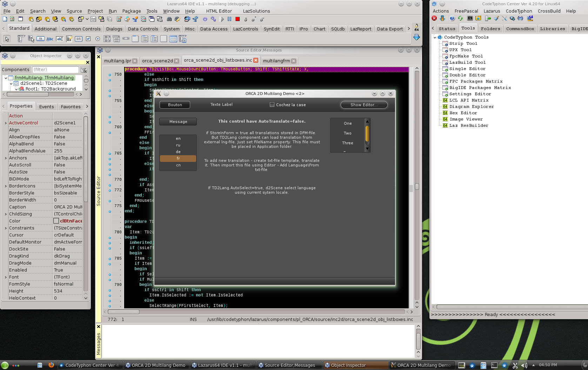588x370 pixels.
Task: Click the New Form icon in Lazarus toolbar
Action: [20, 19]
